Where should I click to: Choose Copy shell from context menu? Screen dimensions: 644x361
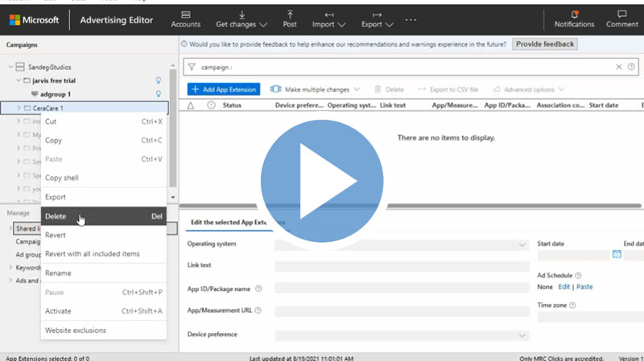(104, 178)
